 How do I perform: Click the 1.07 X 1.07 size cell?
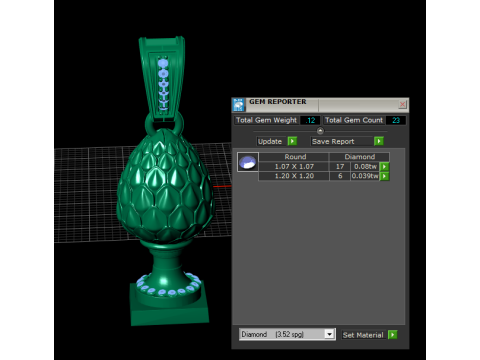(294, 166)
